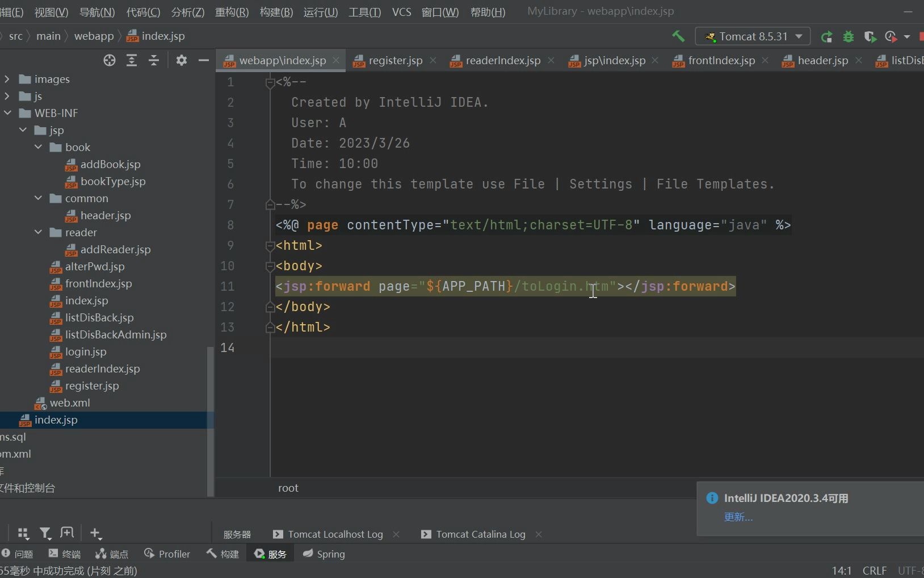The width and height of the screenshot is (924, 578).
Task: Open the 问题 tool window
Action: 18,554
